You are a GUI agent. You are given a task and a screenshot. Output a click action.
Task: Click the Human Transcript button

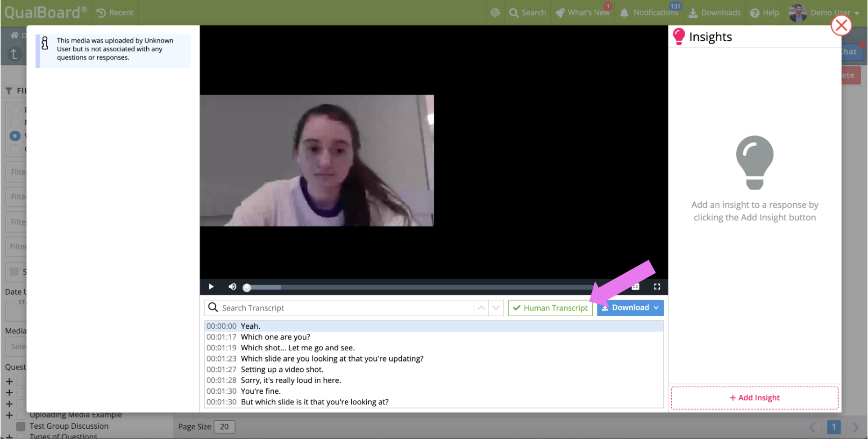(x=550, y=308)
